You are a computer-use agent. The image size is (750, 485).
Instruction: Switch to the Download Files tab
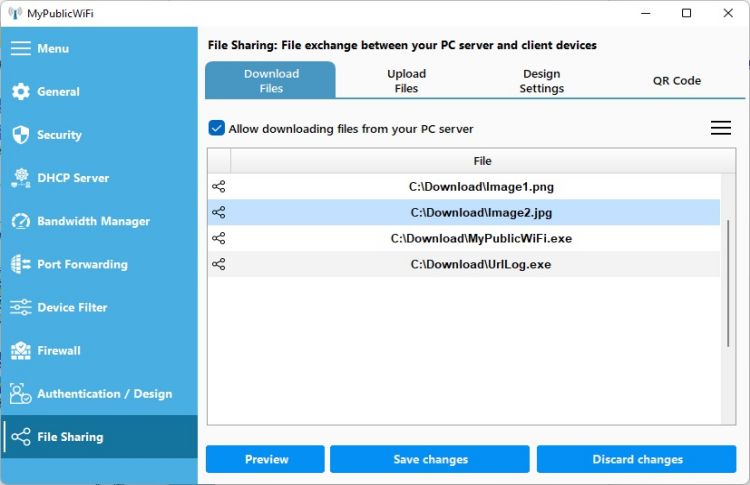point(271,80)
